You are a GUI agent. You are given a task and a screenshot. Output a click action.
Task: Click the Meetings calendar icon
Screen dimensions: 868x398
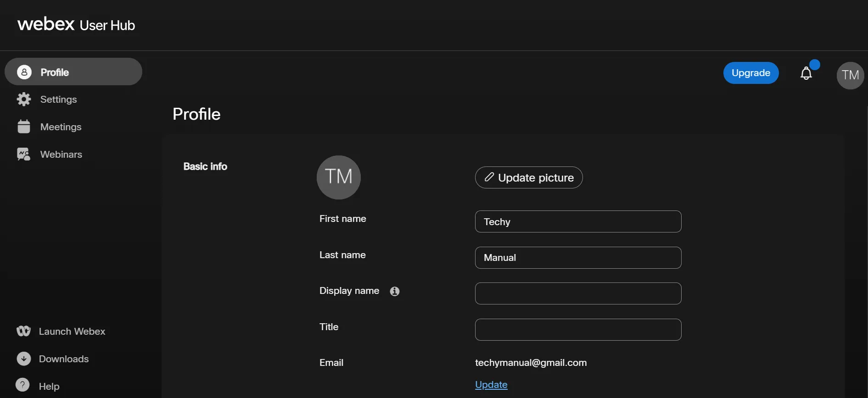click(24, 127)
